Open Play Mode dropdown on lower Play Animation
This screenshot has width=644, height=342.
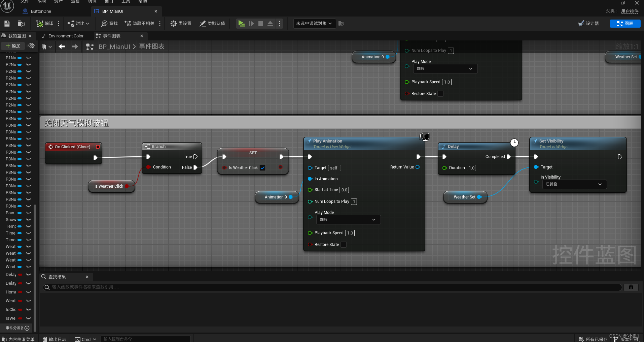click(348, 220)
